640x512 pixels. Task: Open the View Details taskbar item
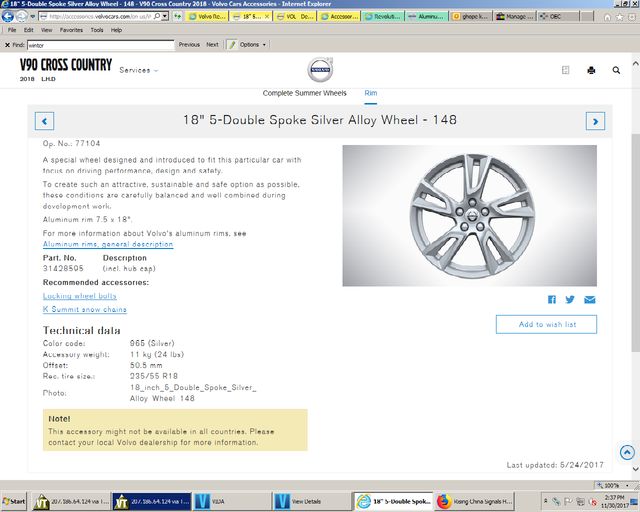coord(312,501)
